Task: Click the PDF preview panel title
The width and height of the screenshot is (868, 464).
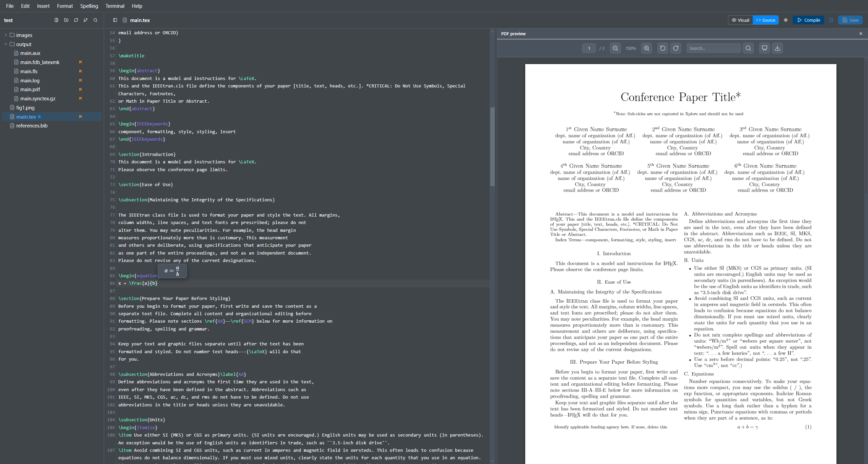Action: [513, 34]
